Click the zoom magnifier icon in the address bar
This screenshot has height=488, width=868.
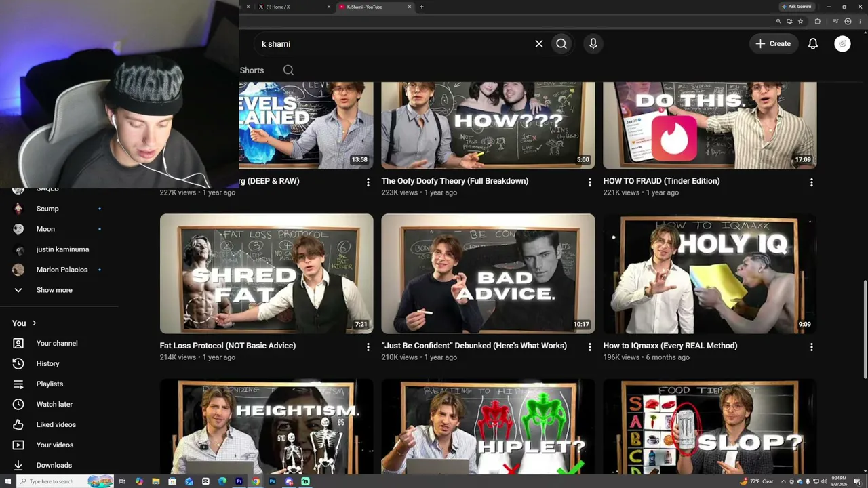[778, 22]
